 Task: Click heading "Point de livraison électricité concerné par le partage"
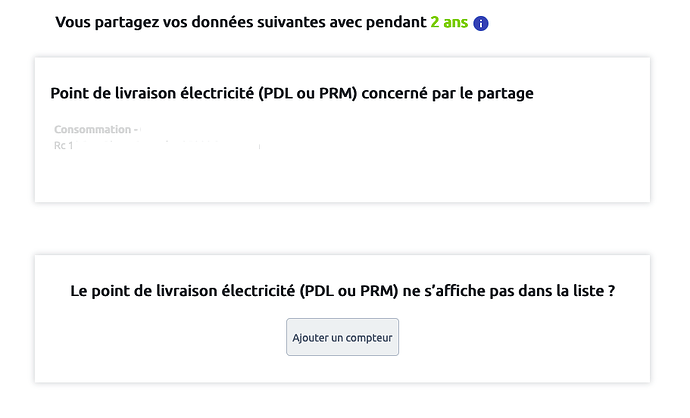click(x=291, y=93)
